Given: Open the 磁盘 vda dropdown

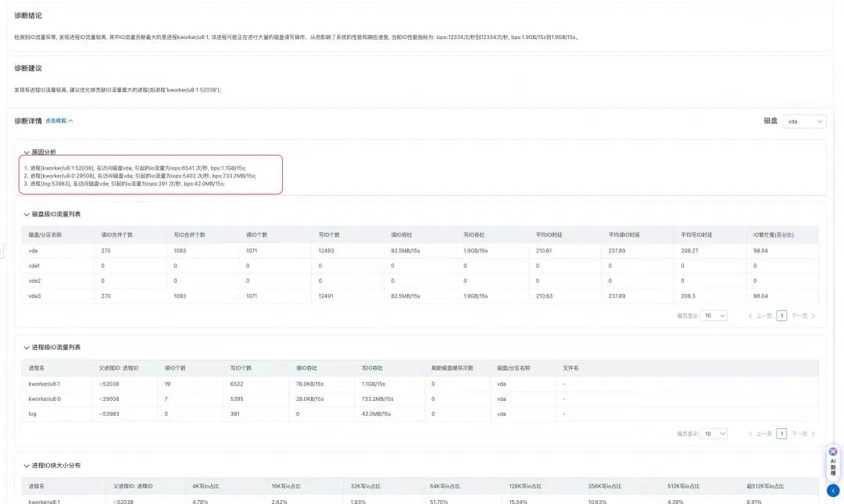Looking at the screenshot, I should (804, 121).
